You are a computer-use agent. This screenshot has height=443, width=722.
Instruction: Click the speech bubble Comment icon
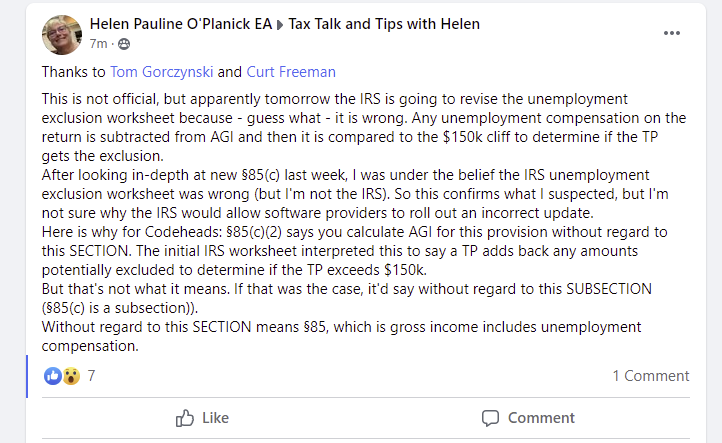click(490, 417)
